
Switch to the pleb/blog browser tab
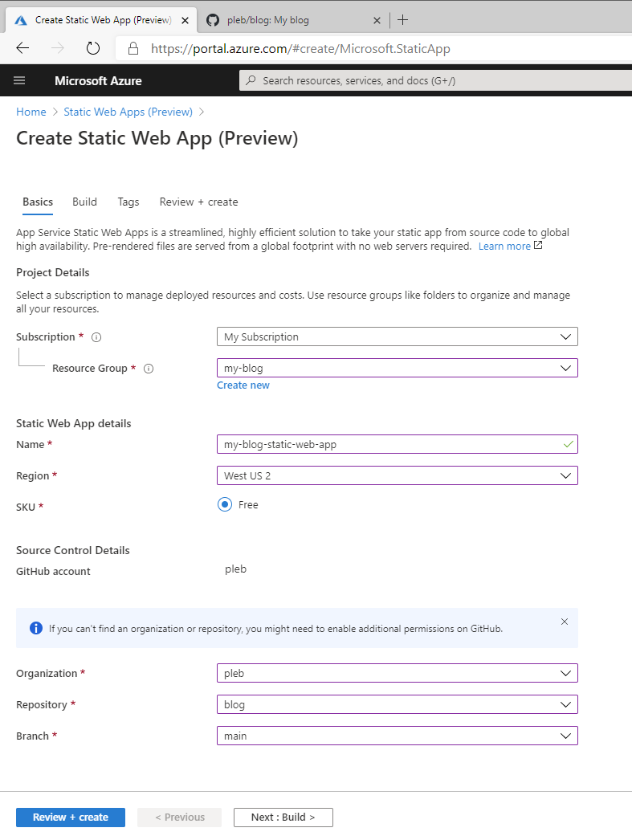294,20
